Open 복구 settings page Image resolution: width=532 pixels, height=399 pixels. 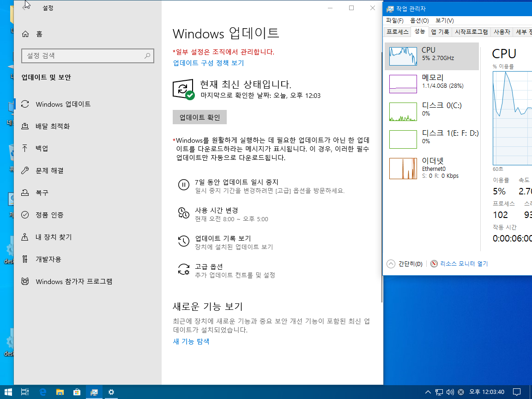[x=35, y=193]
